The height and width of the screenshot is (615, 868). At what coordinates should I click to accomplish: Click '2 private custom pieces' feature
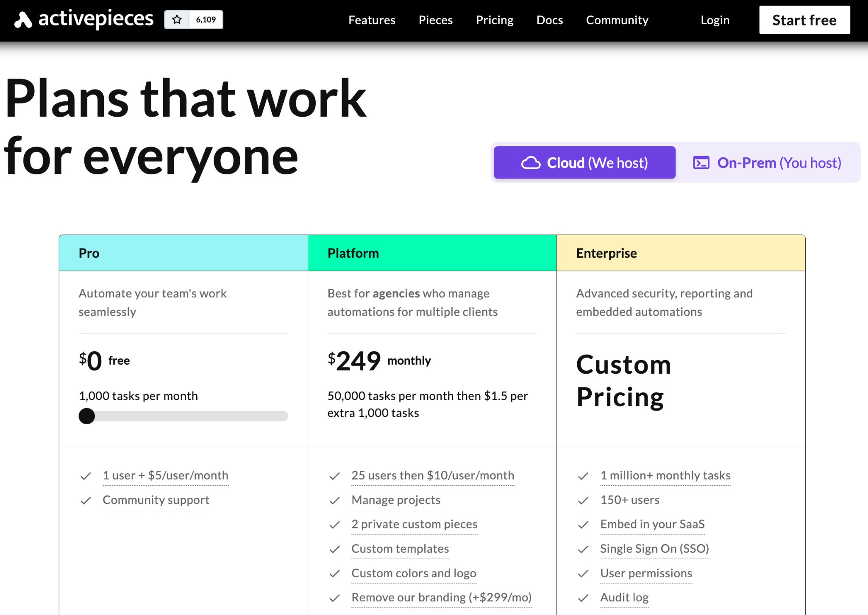(414, 524)
